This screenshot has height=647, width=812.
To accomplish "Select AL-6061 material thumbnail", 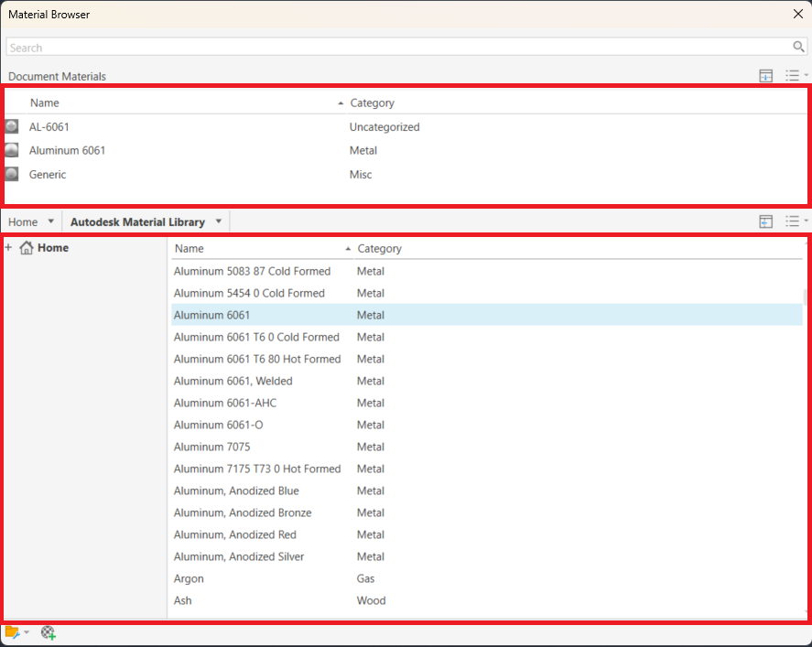I will 11,127.
